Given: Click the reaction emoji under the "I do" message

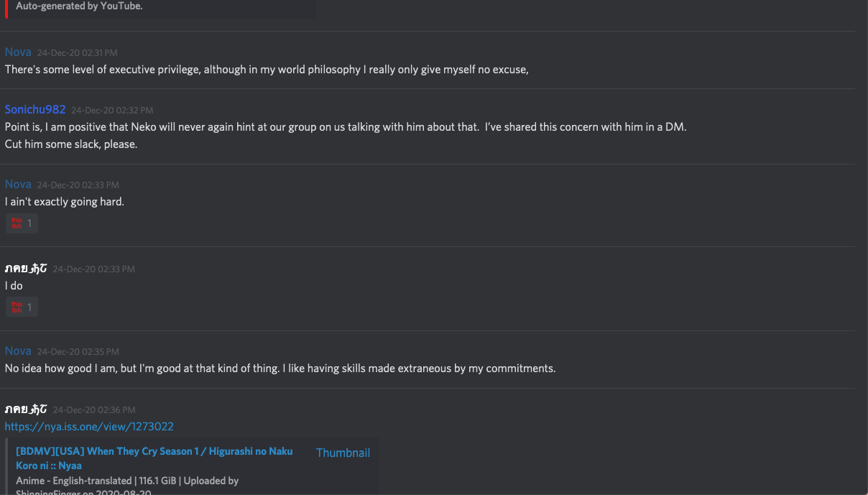Looking at the screenshot, I should (21, 307).
